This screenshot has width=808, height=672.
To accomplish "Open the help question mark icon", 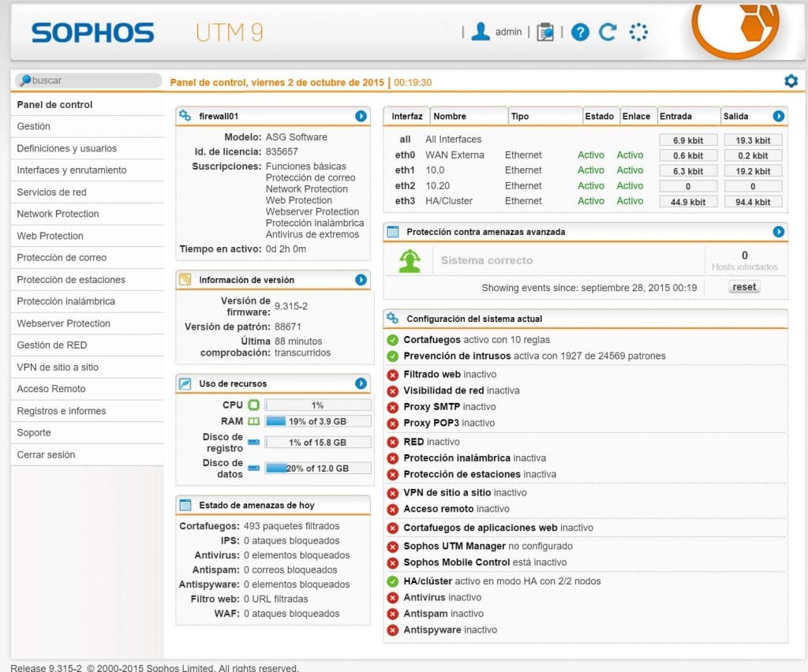I will 580,32.
